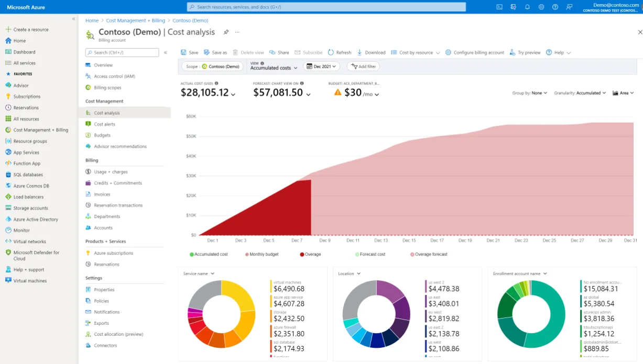
Task: Click Cost Management + Billing breadcrumb
Action: click(136, 20)
